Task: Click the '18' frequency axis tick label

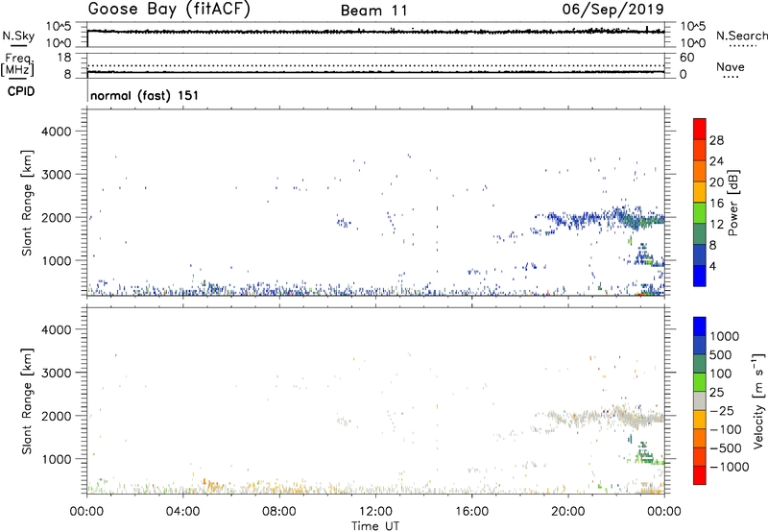Action: coord(64,58)
